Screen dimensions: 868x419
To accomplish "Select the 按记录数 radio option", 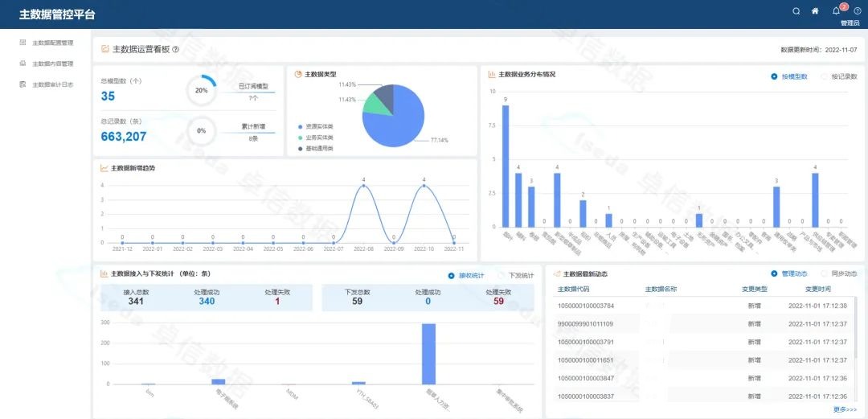I will tap(824, 76).
